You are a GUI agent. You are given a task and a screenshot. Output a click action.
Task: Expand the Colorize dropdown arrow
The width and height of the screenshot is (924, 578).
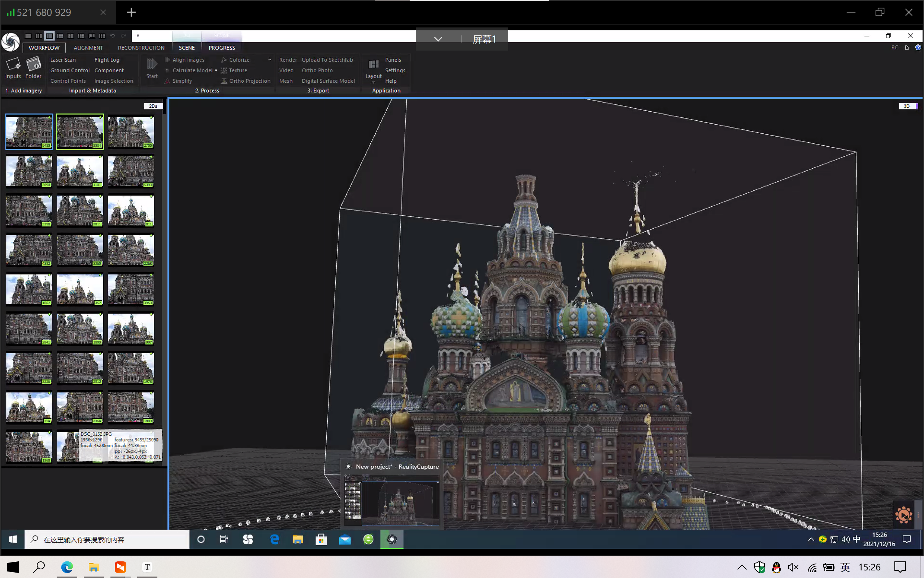270,60
